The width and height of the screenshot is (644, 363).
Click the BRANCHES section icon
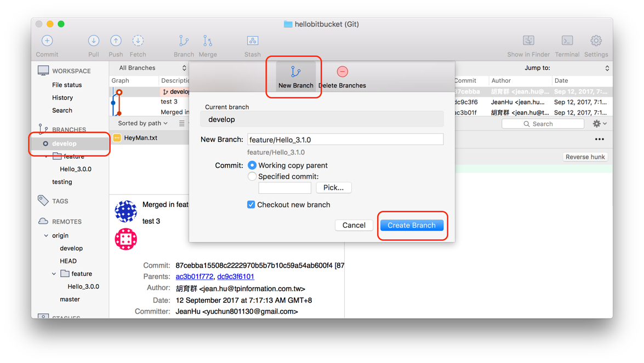point(43,129)
